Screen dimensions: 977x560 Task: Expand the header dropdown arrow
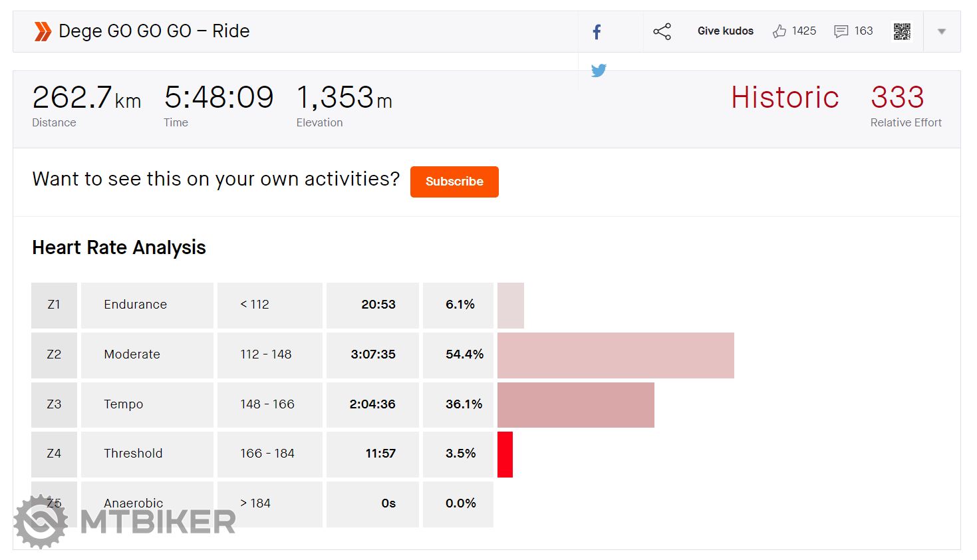tap(941, 31)
